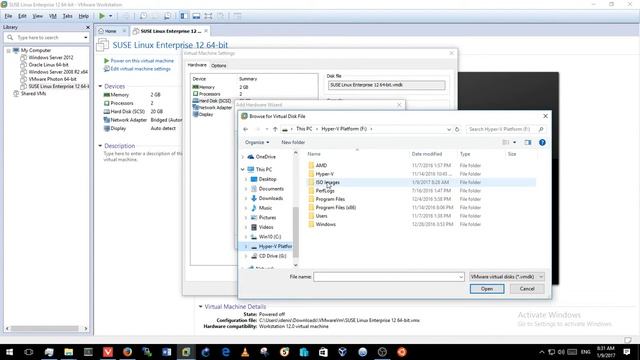Select the Program Files (x86) folder
This screenshot has height=360, width=640.
[336, 207]
